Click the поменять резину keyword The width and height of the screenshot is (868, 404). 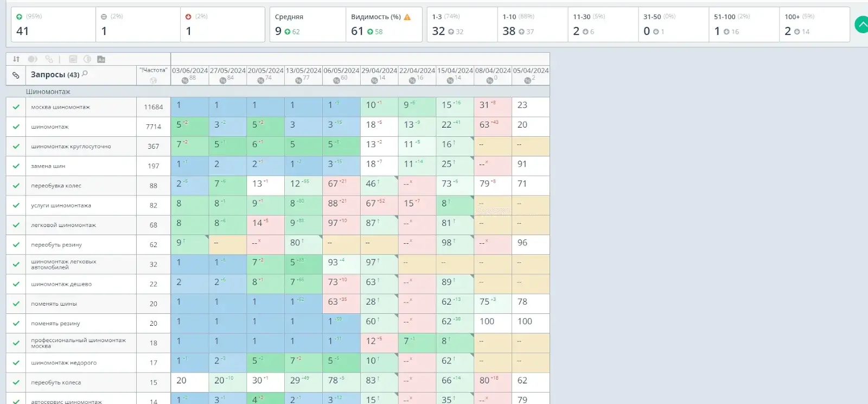55,324
